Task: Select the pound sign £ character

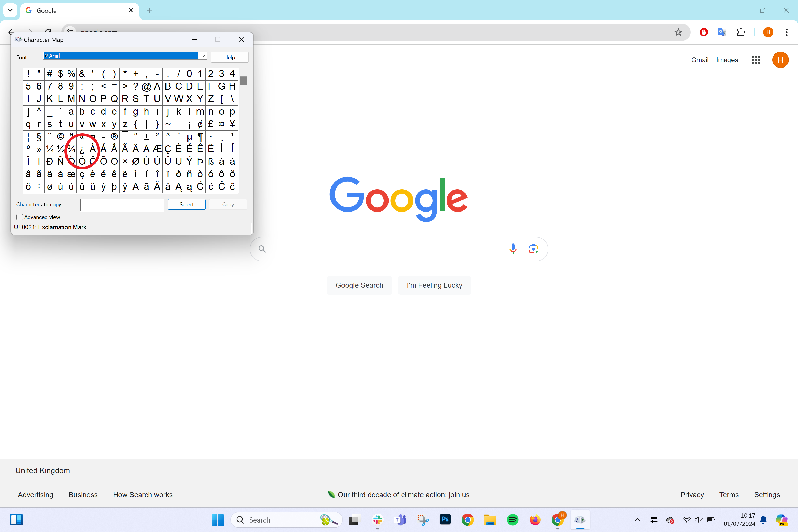Action: 211,124
